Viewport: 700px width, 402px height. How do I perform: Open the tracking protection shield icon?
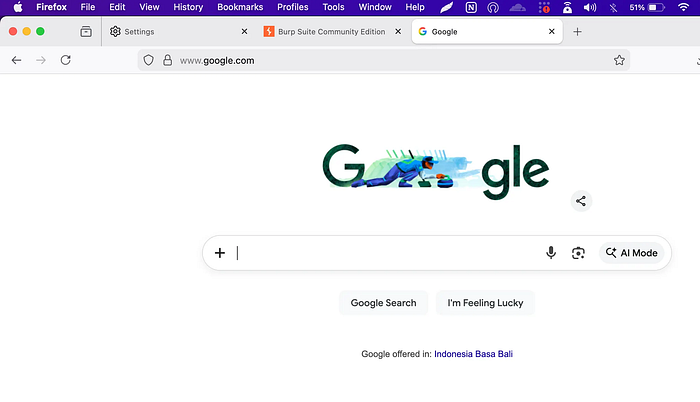pos(149,60)
